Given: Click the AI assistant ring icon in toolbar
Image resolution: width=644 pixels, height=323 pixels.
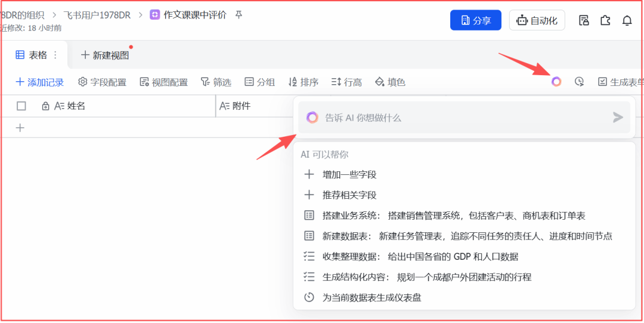Looking at the screenshot, I should 556,82.
